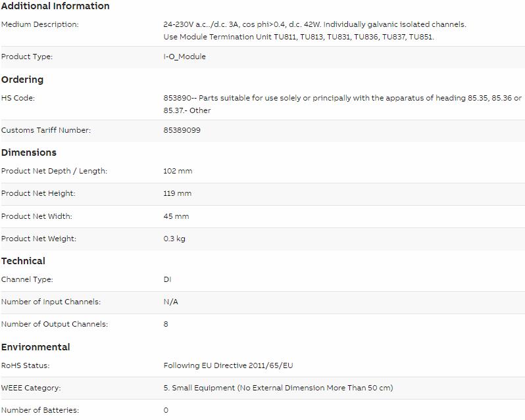
Task: Click the Product Net Height label
Action: [38, 193]
